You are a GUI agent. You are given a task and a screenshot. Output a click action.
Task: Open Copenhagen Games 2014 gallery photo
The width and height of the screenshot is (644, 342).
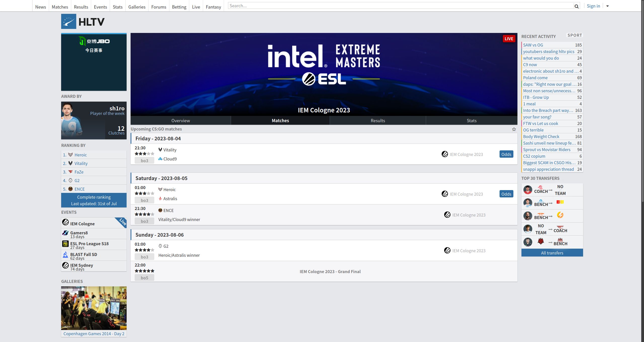tap(94, 308)
